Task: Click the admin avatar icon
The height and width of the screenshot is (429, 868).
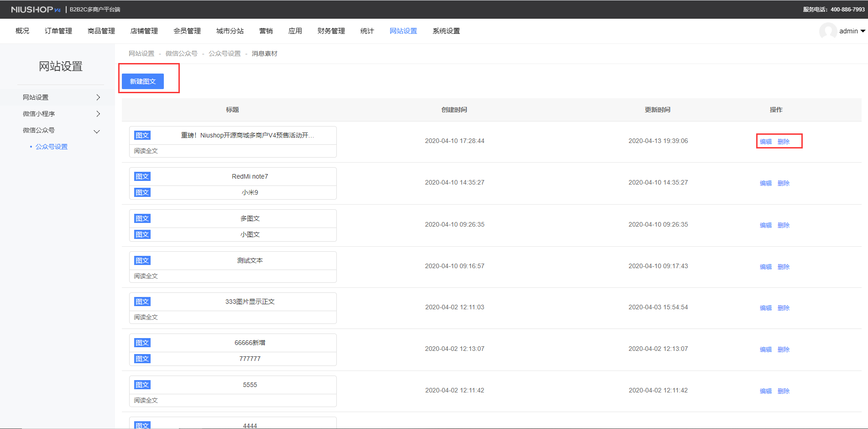Action: 828,31
